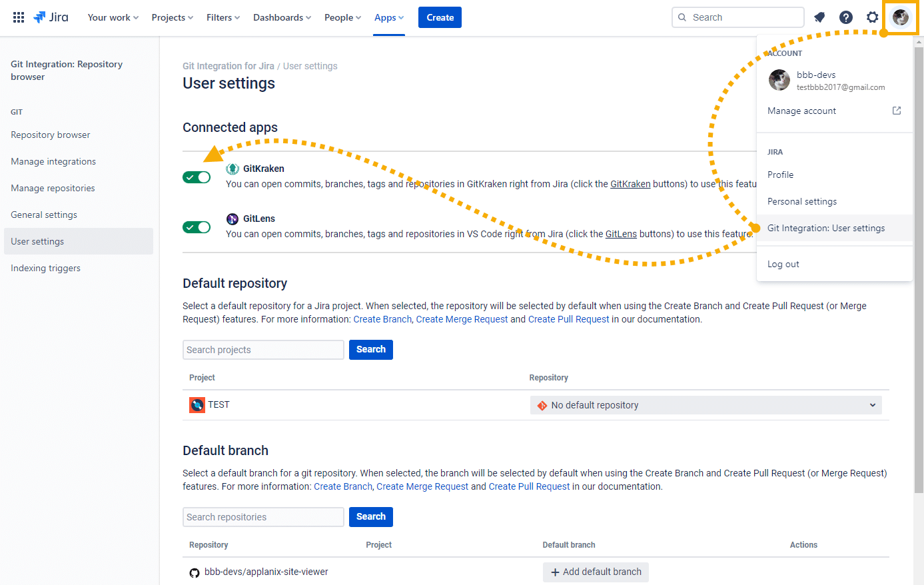Toggle the GitKraken connected app switch
Screen dimensions: 924x585
197,177
